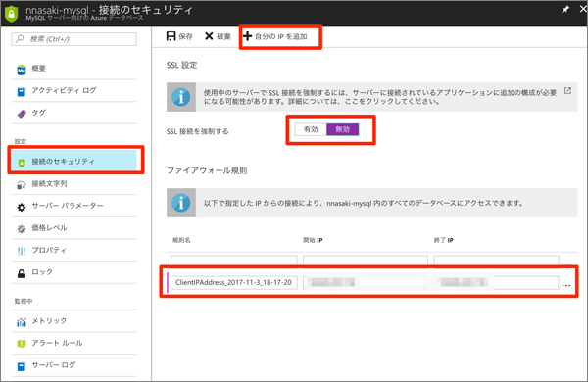Open サーバー パラメーター in the sidebar

pyautogui.click(x=73, y=206)
